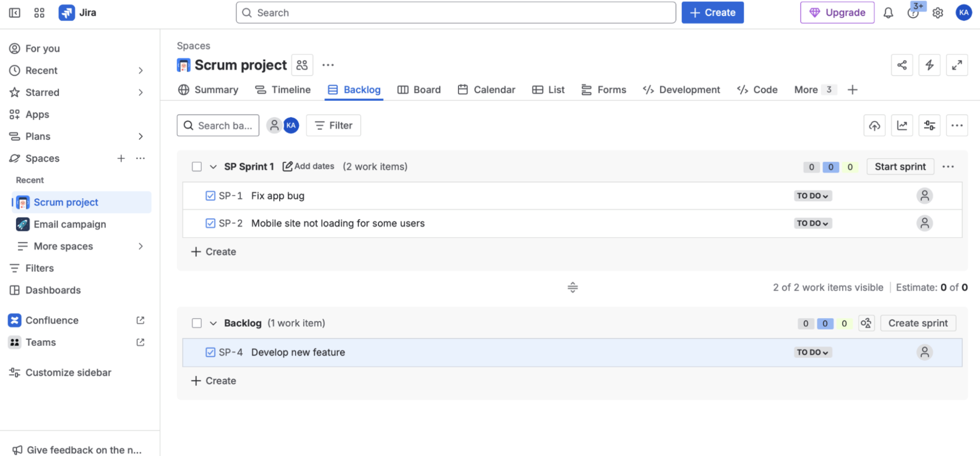Expand More spaces chevron in sidebar
The width and height of the screenshot is (980, 456).
(141, 247)
